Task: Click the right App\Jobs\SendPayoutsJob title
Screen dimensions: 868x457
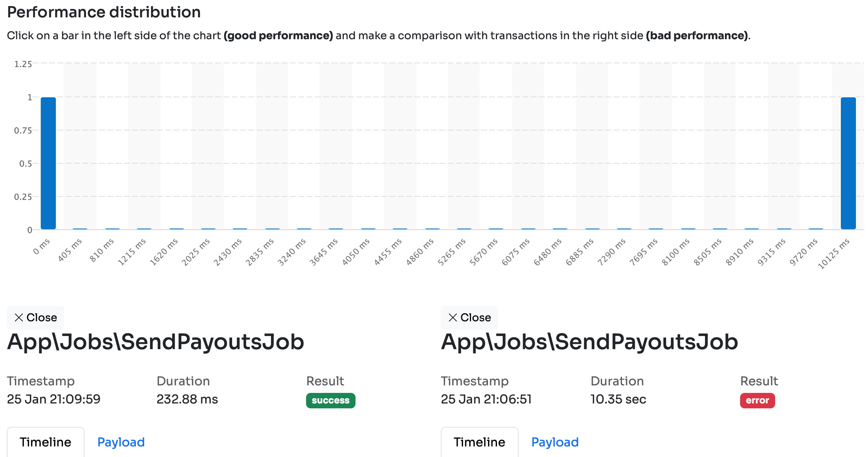Action: click(589, 342)
